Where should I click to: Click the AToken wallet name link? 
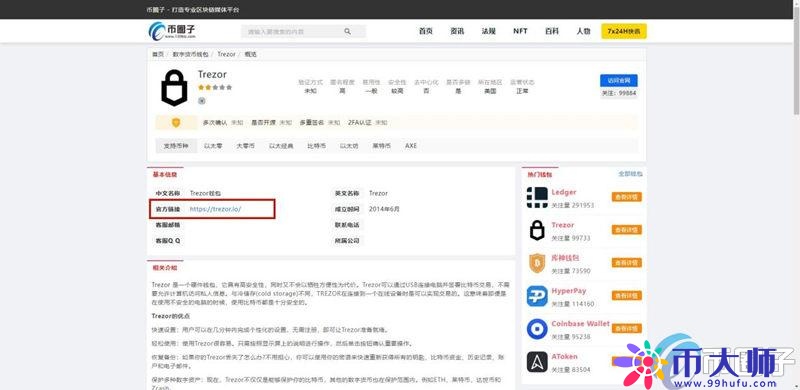[x=565, y=356]
